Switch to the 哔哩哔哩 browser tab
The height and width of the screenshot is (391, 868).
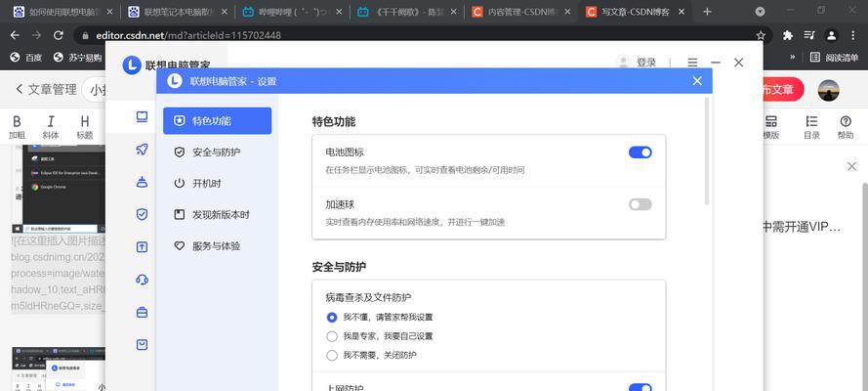293,12
